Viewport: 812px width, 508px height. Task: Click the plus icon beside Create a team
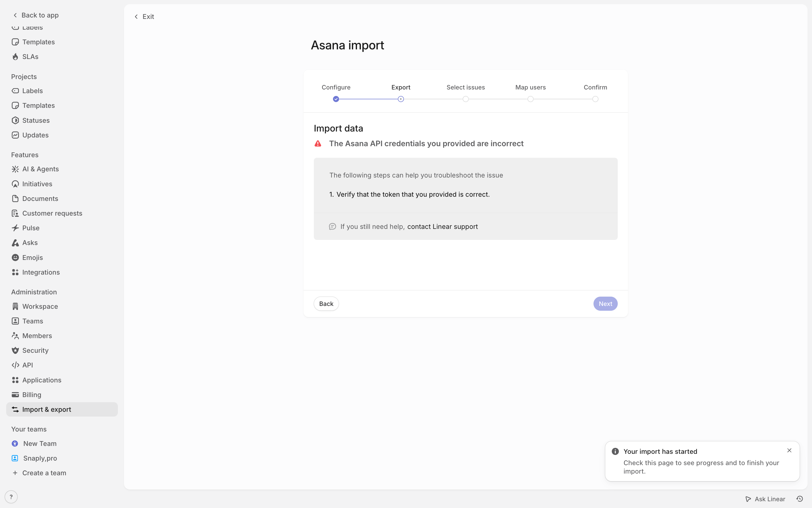(x=15, y=473)
